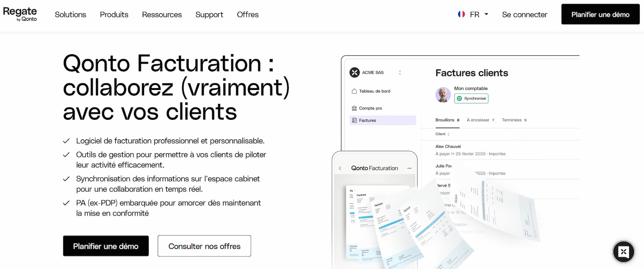Sort by the Client column arrow
This screenshot has width=644, height=269.
(448, 134)
